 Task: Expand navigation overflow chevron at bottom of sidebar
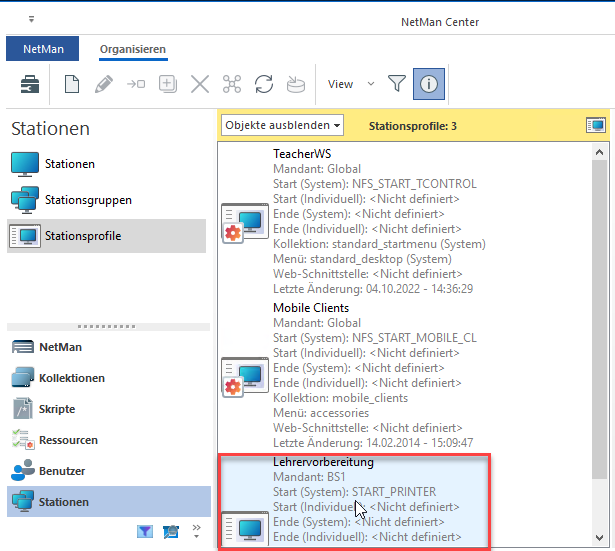tap(196, 529)
